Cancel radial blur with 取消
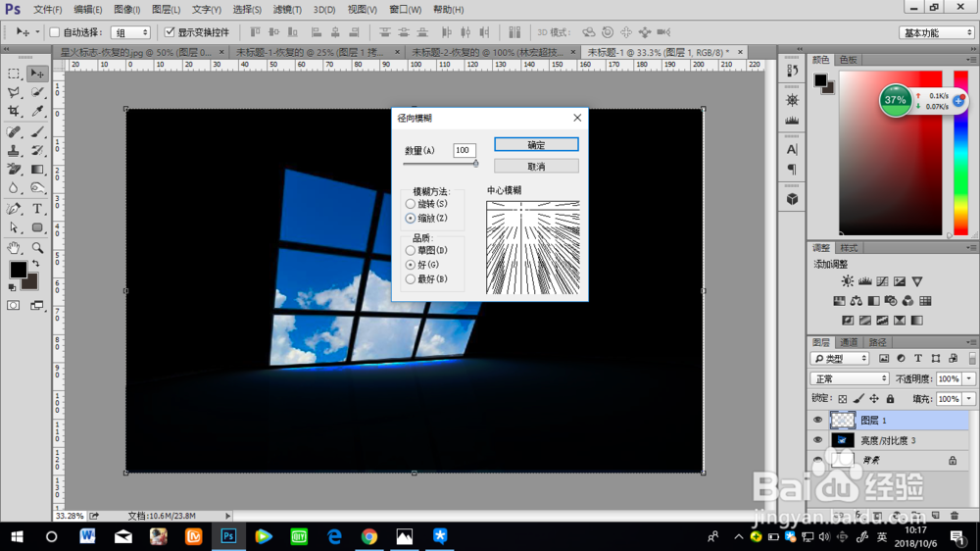 [x=536, y=167]
